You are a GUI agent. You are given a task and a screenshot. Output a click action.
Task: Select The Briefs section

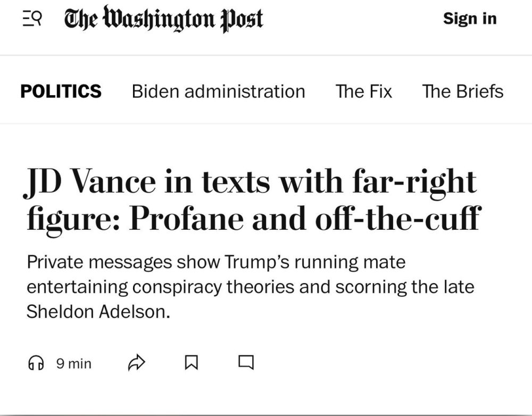(462, 91)
